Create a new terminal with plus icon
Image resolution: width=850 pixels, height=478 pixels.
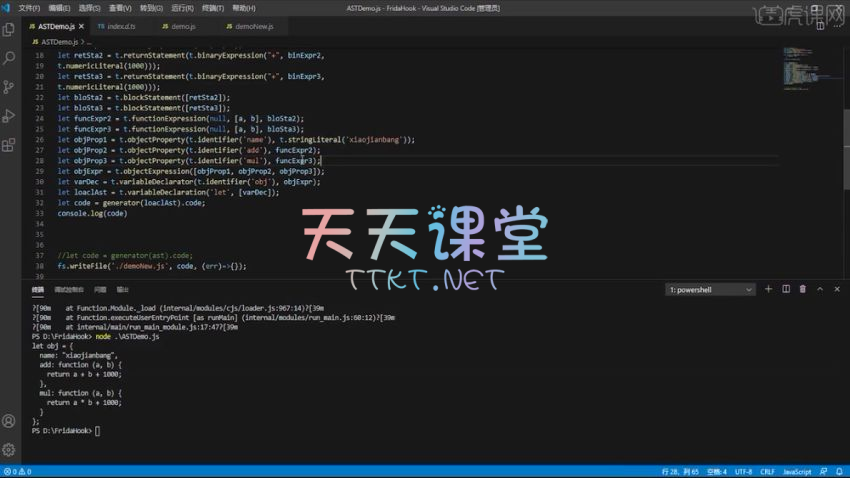coord(769,289)
